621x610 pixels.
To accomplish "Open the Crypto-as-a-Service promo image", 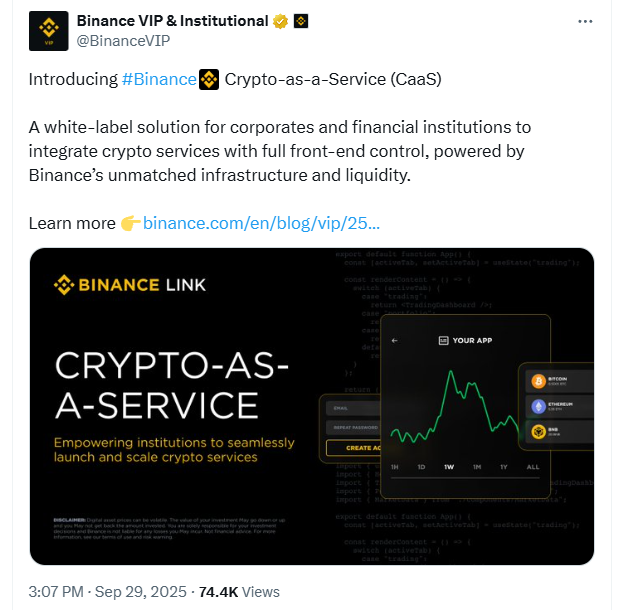I will click(x=312, y=406).
